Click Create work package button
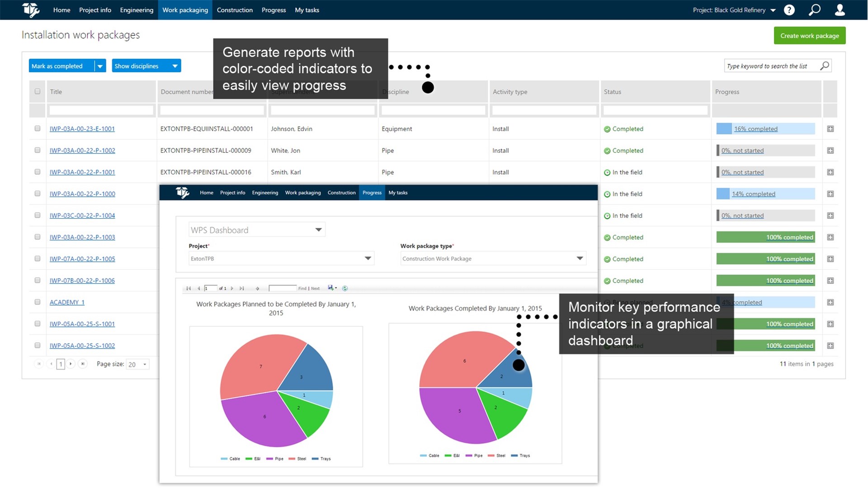 pos(809,36)
